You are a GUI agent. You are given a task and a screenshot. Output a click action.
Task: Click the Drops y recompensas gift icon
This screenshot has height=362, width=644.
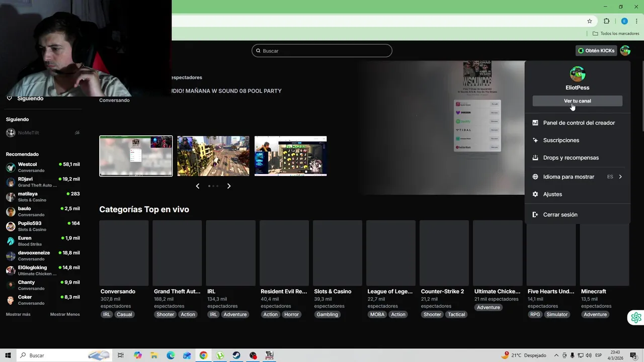click(x=535, y=158)
